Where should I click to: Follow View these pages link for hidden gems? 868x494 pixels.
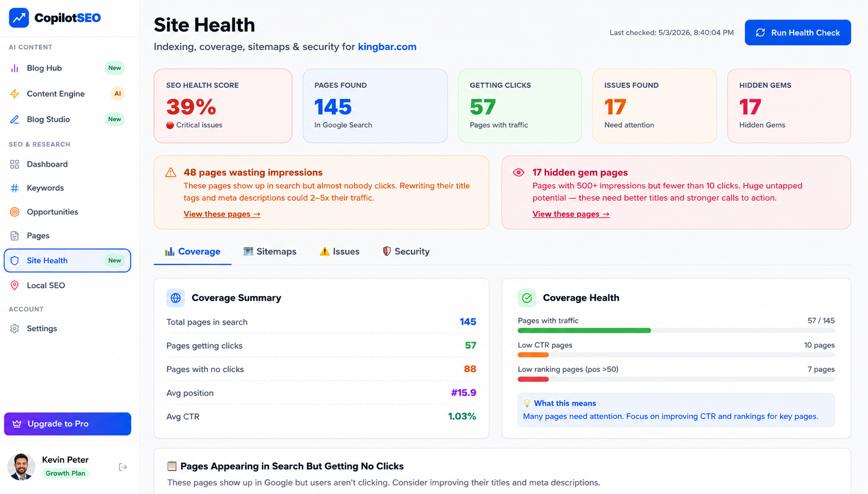coord(571,214)
